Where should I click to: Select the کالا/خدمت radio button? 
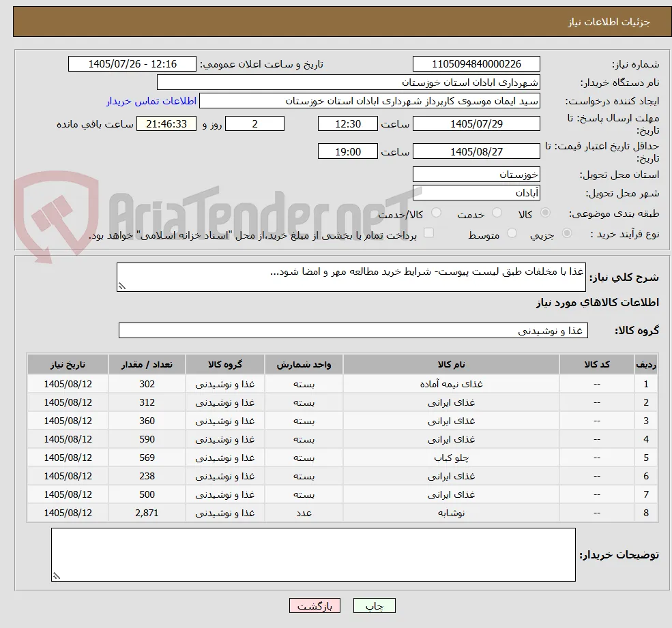pos(436,213)
